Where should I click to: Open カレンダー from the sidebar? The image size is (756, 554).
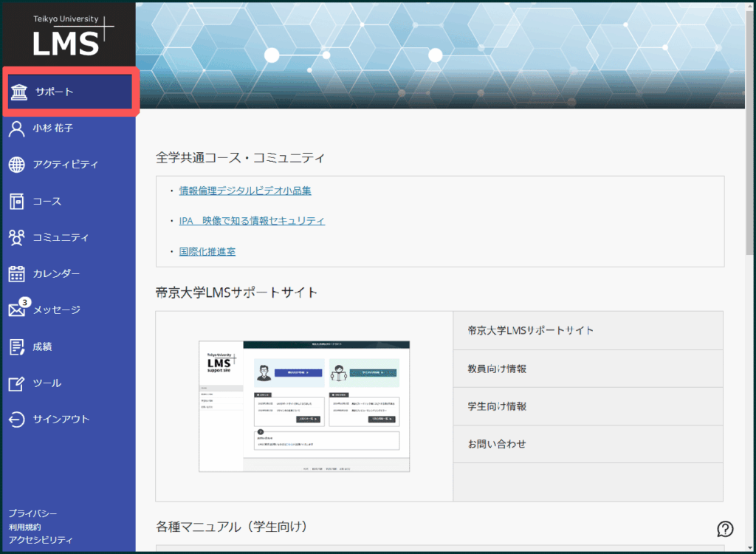click(69, 273)
